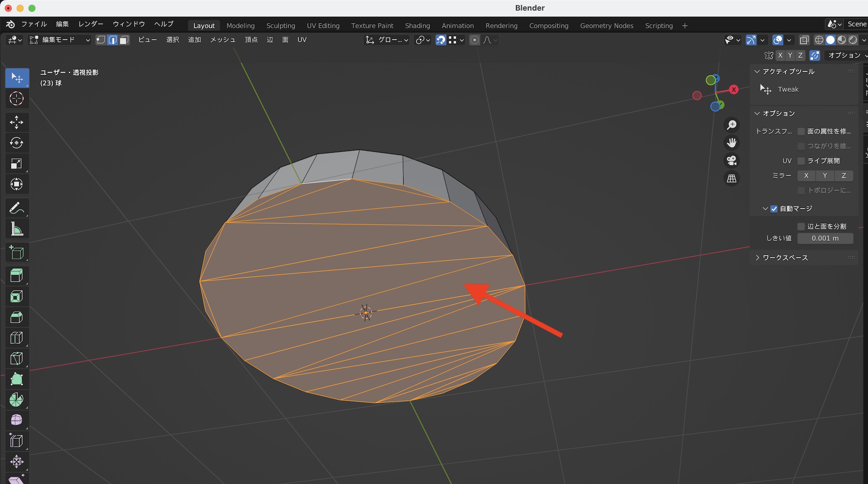
Task: Choose the Rotate tool
Action: 16,143
